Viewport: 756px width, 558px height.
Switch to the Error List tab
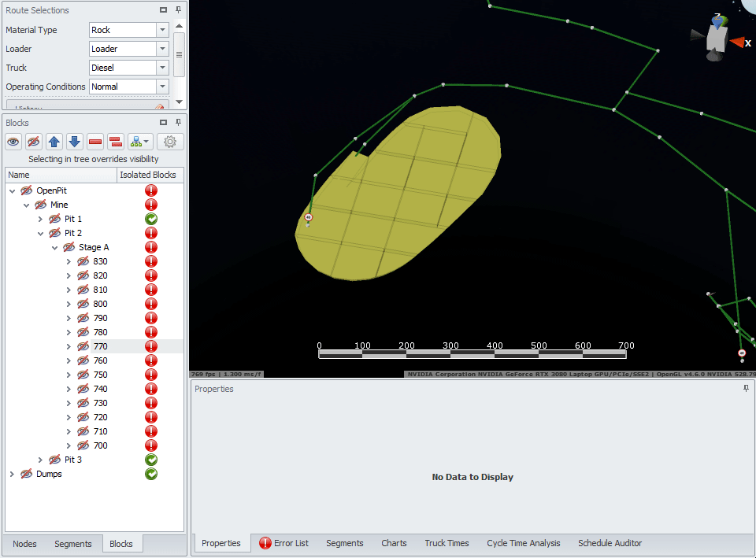pos(283,543)
